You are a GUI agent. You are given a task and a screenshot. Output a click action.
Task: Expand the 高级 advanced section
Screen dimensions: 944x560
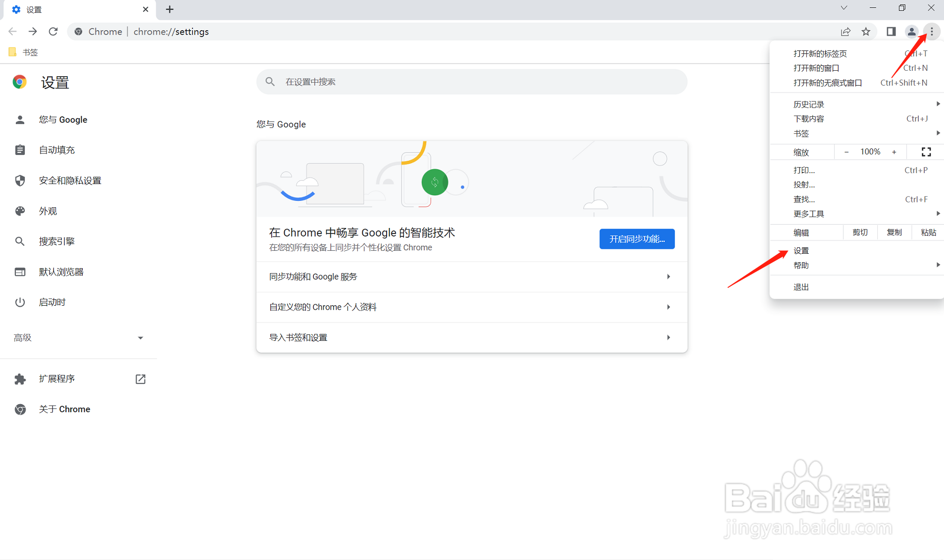click(x=78, y=338)
